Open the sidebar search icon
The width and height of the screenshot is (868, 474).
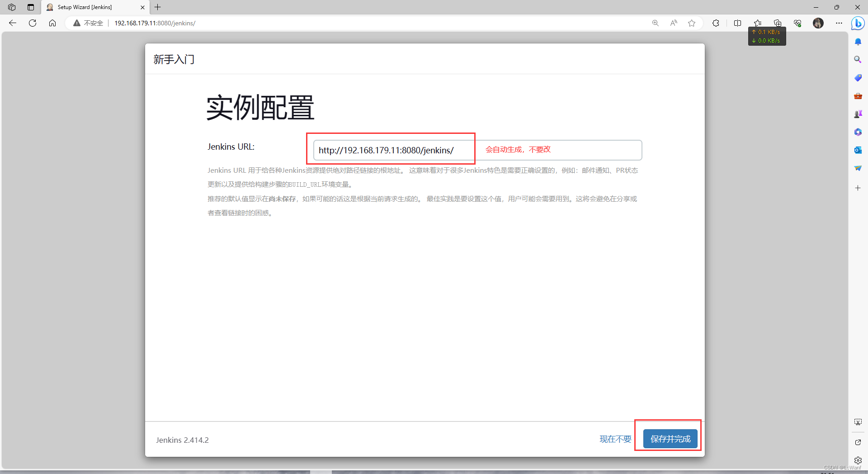point(858,60)
